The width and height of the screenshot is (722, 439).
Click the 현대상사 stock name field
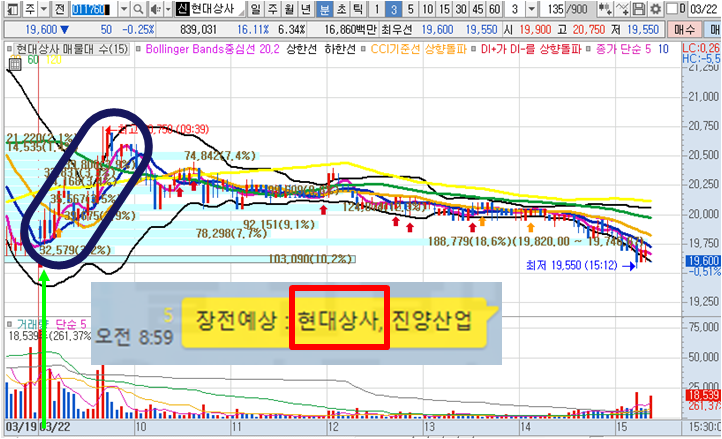point(213,9)
